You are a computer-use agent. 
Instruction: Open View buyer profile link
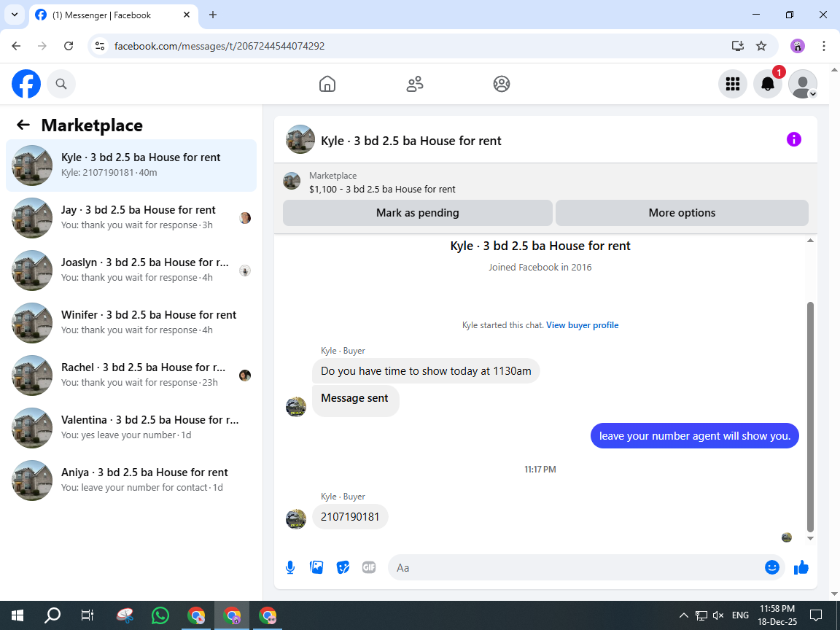[x=583, y=325]
